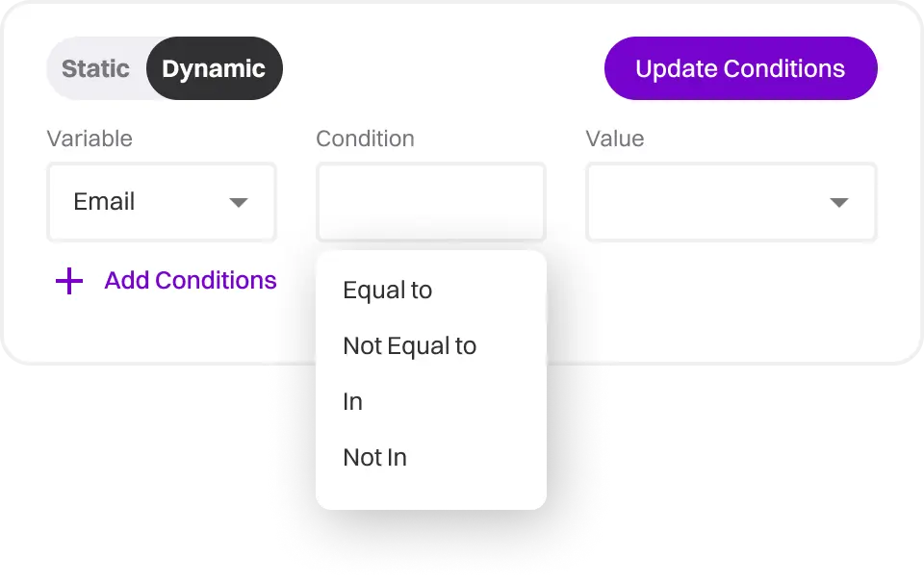
Task: Click the Email dropdown arrow
Action: [239, 202]
